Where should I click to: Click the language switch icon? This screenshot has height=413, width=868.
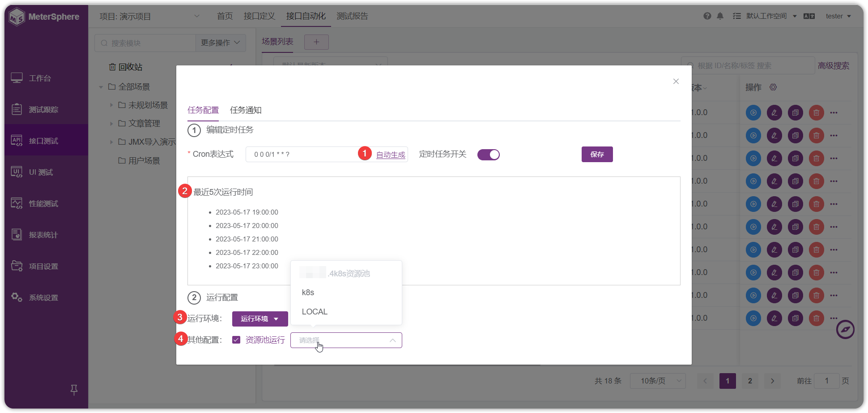point(809,16)
